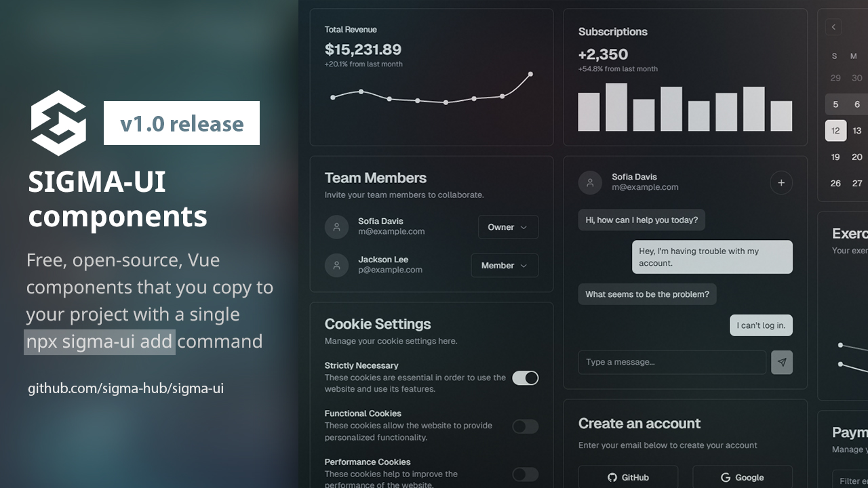Click Sofia Davis avatar in chat card

click(590, 182)
